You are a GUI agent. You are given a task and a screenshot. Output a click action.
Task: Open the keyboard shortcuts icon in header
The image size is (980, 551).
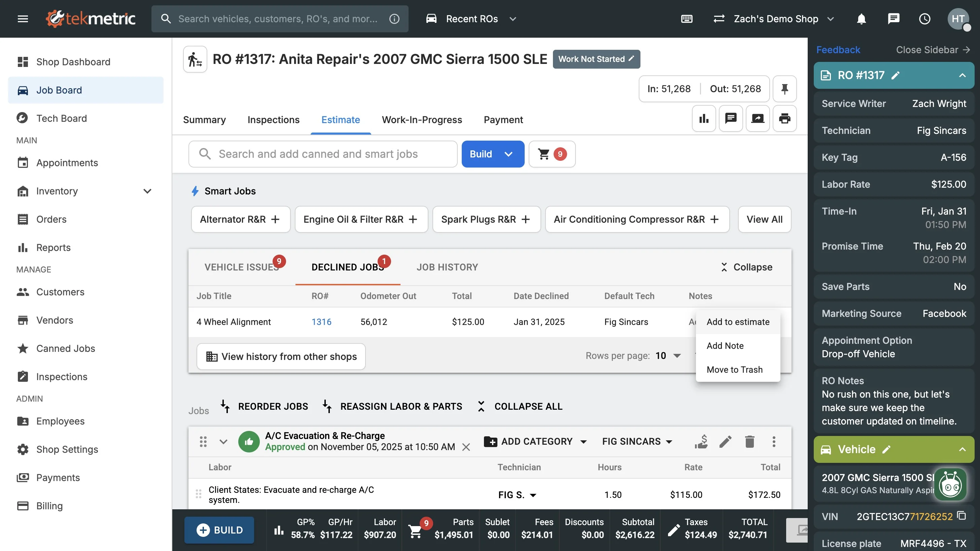coord(687,19)
